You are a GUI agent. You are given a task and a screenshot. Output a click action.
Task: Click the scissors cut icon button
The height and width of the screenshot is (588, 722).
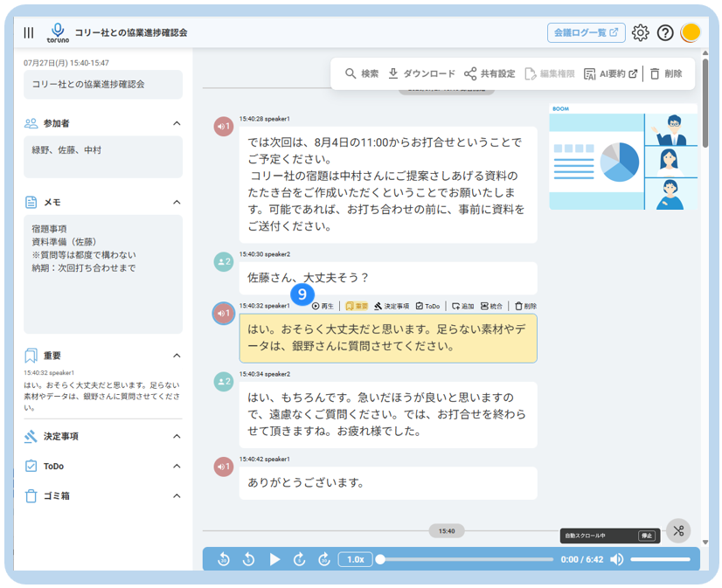point(678,531)
